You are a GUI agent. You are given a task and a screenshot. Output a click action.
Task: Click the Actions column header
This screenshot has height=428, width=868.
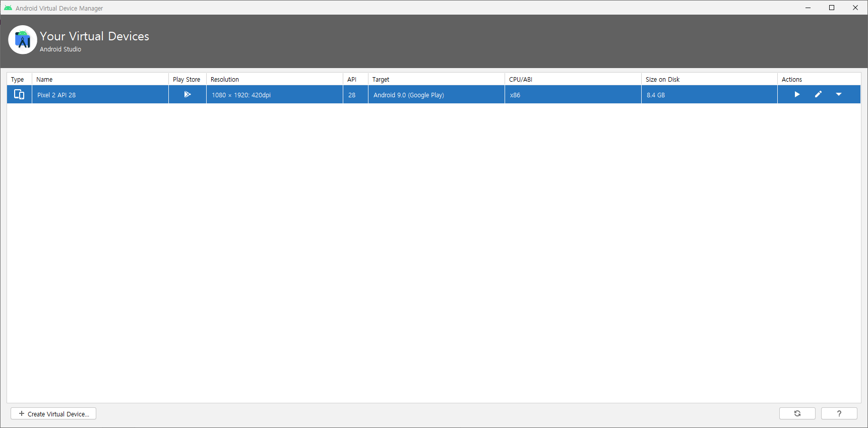pyautogui.click(x=819, y=79)
